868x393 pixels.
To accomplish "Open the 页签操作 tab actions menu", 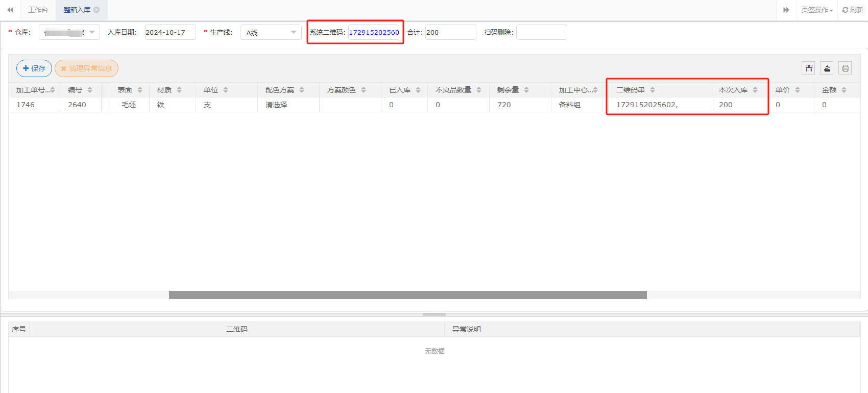I will click(817, 10).
